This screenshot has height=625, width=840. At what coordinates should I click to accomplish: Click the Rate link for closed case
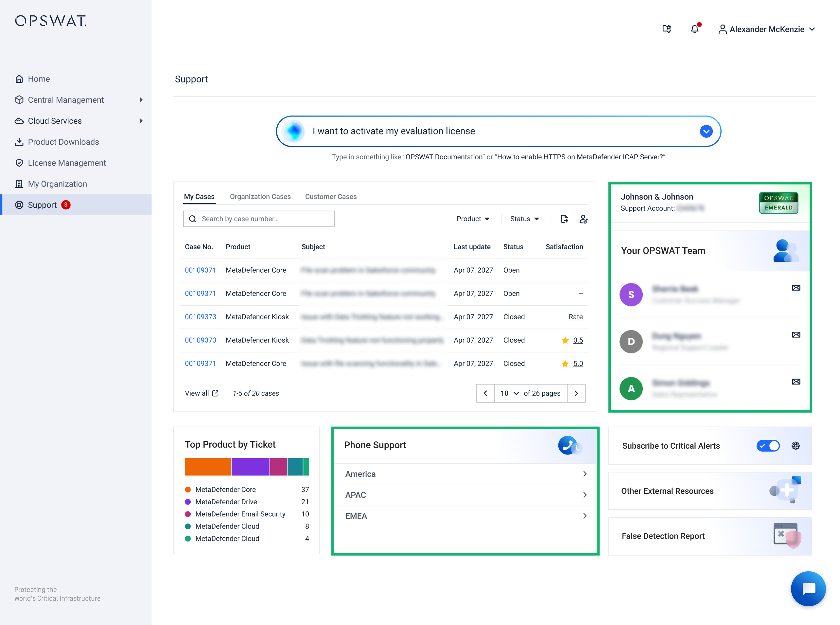[x=575, y=317]
